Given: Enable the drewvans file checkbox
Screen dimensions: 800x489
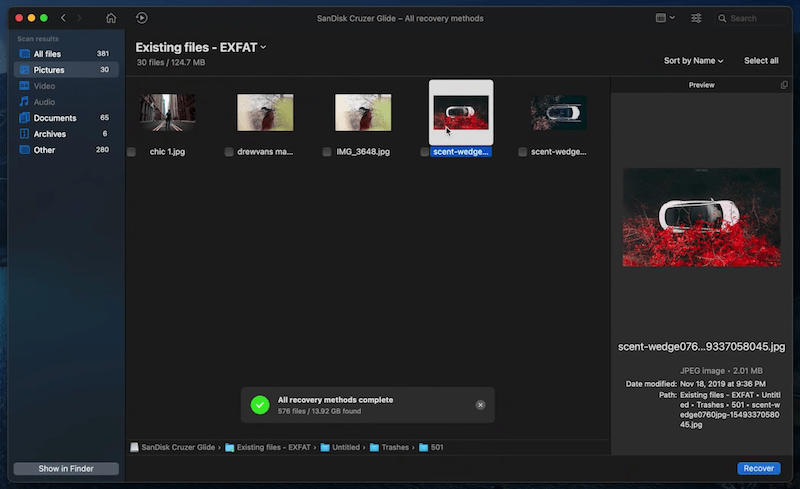Looking at the screenshot, I should pyautogui.click(x=229, y=152).
